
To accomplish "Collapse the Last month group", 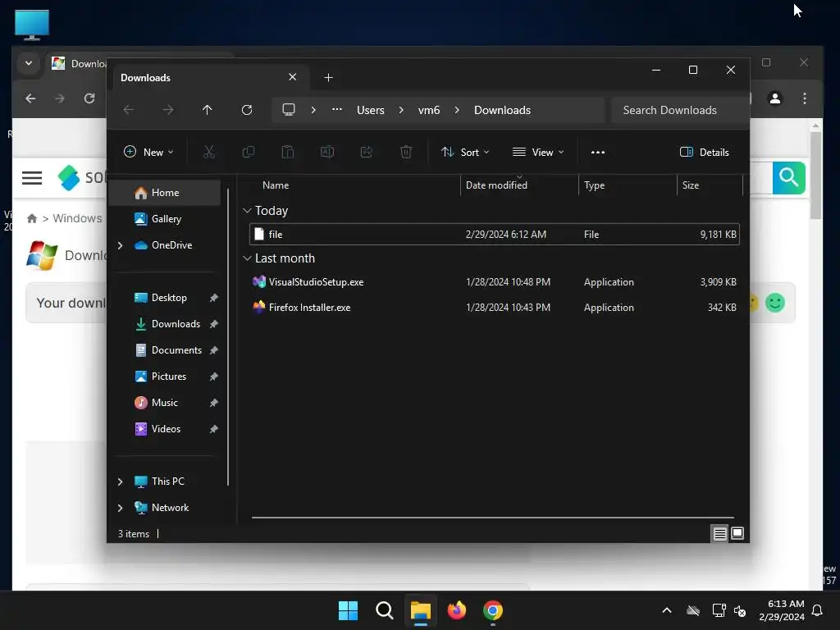I will [x=247, y=258].
